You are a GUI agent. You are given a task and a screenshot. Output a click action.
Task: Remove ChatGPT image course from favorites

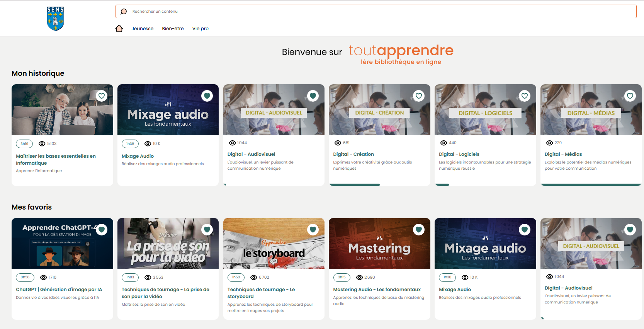[x=102, y=230]
